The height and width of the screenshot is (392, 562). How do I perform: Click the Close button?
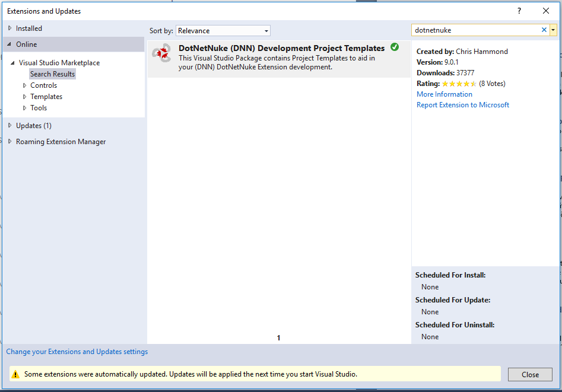(530, 374)
